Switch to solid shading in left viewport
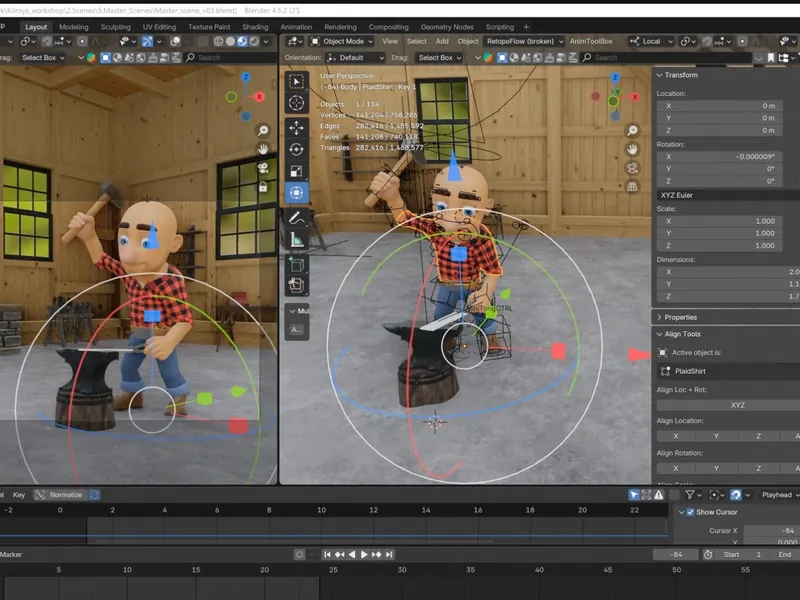The image size is (800, 600). tap(231, 41)
